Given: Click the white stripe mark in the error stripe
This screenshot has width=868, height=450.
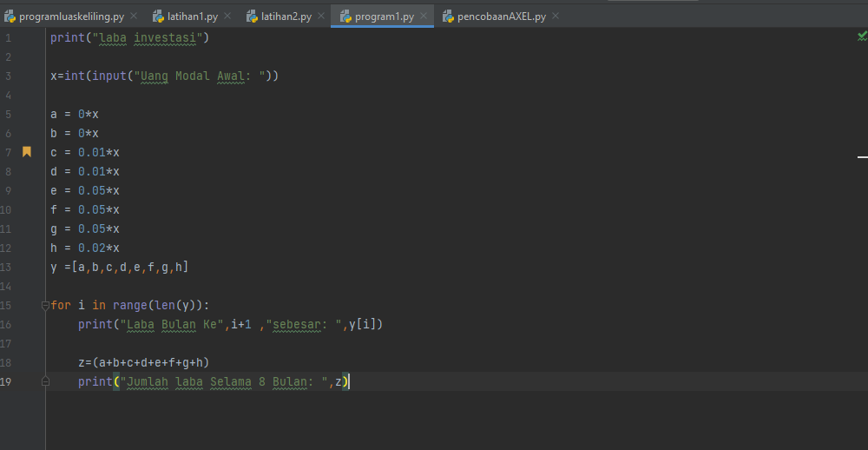Looking at the screenshot, I should click(x=863, y=157).
